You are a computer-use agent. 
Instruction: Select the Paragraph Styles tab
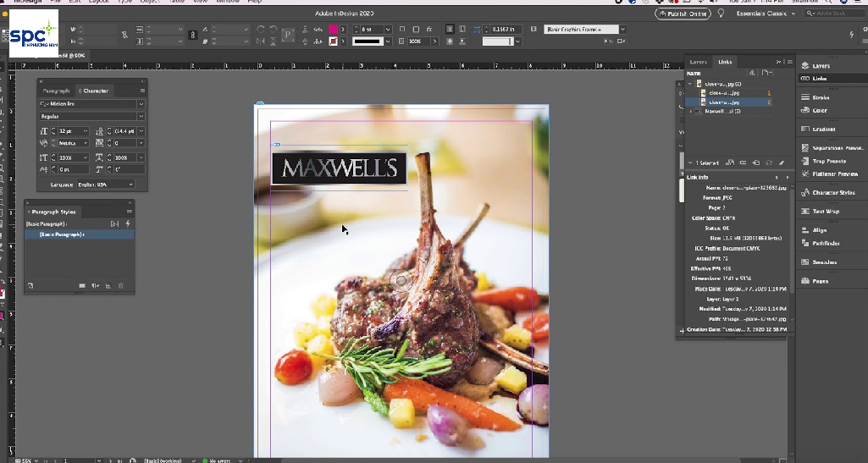53,212
